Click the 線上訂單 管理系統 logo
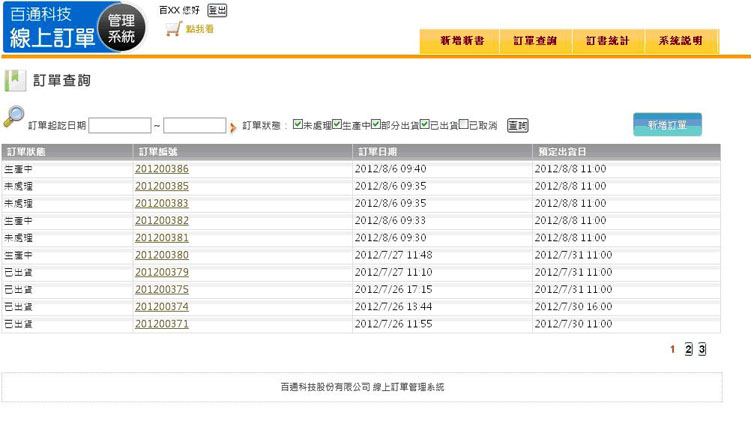The image size is (751, 427). (x=74, y=27)
